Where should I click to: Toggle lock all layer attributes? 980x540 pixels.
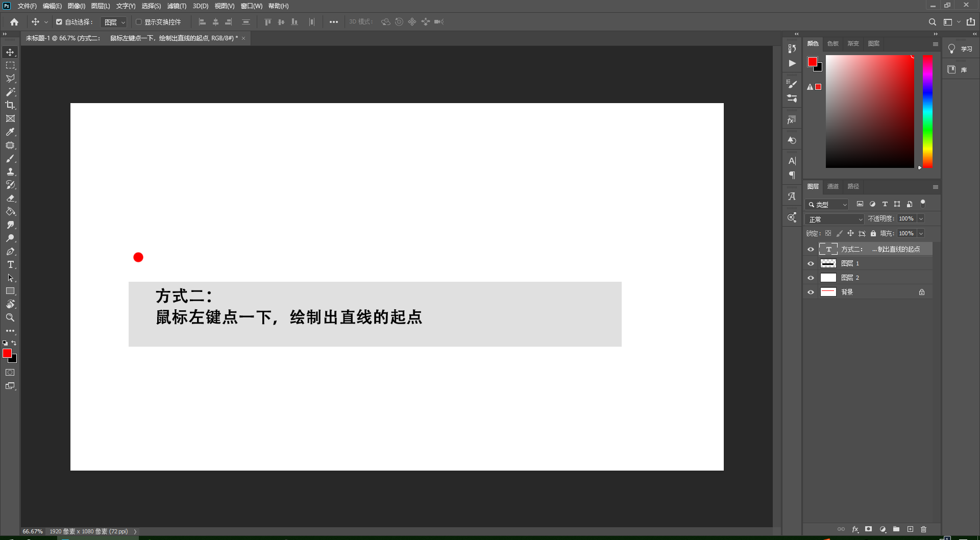coord(873,233)
